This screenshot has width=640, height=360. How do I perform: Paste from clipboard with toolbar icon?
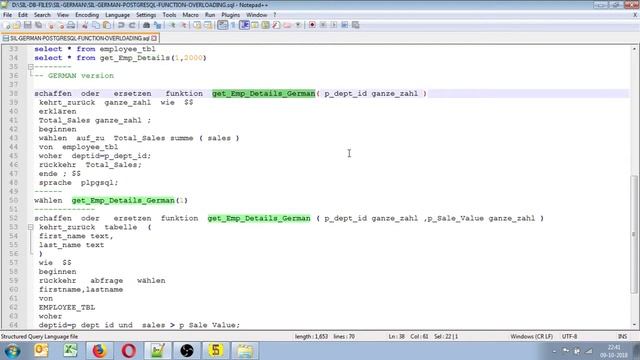[x=107, y=25]
